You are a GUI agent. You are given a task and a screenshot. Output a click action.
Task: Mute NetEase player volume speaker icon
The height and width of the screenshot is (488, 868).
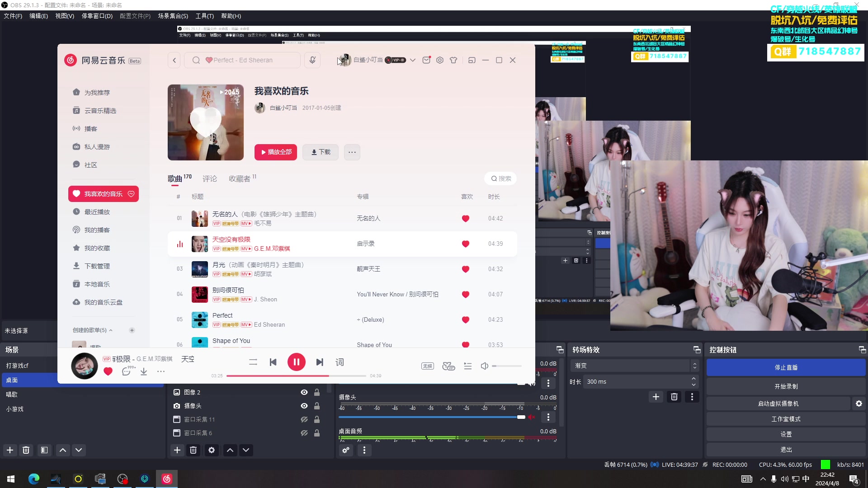coord(485,366)
